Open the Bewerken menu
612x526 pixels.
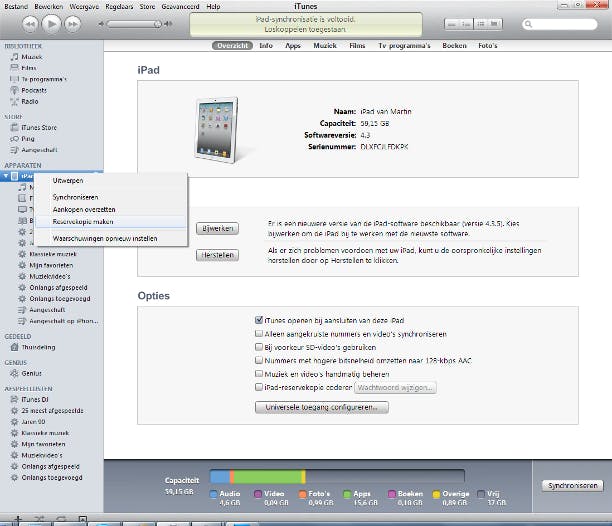[48, 7]
